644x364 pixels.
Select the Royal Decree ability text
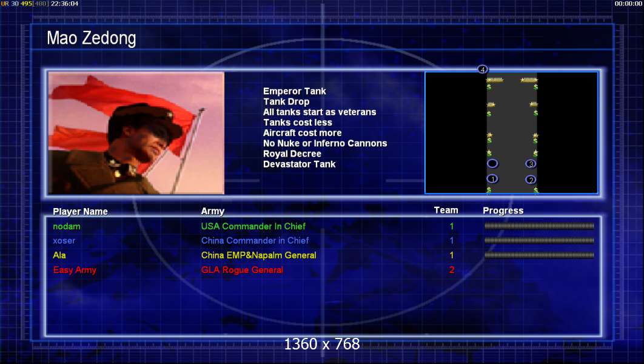[x=292, y=153]
